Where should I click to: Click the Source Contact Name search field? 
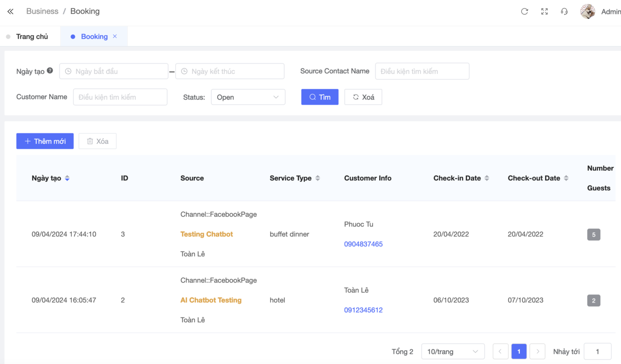tap(422, 71)
